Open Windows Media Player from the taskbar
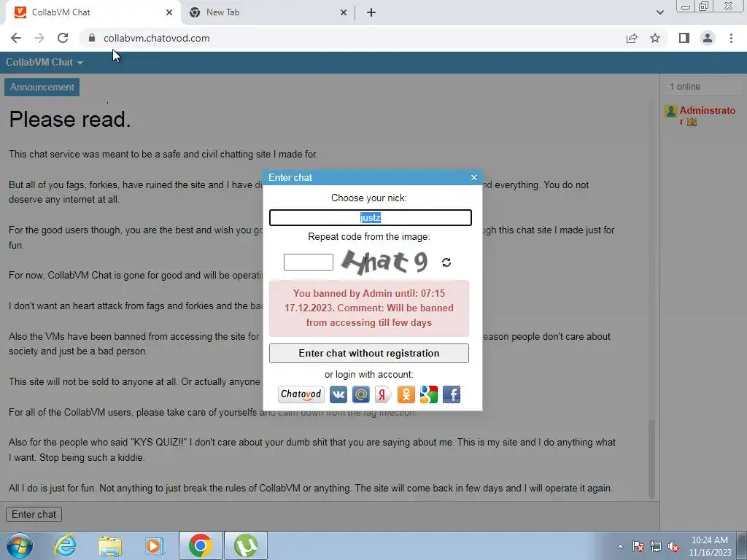 pos(154,545)
